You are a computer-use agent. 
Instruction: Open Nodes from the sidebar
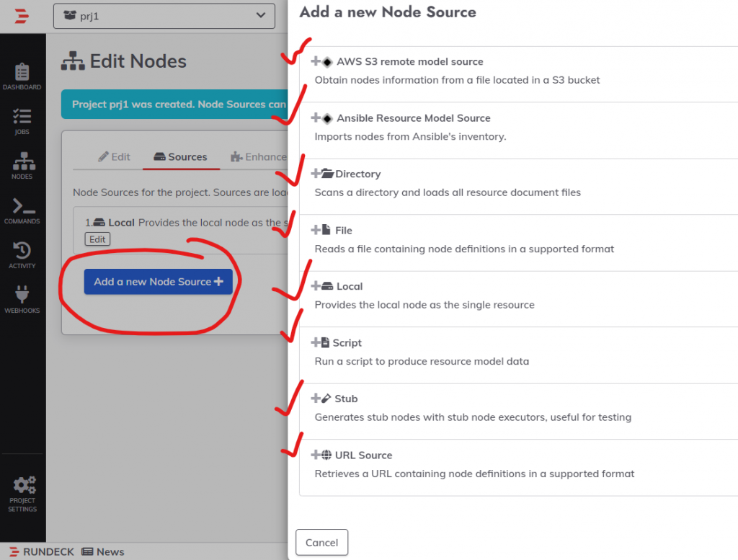[x=22, y=166]
